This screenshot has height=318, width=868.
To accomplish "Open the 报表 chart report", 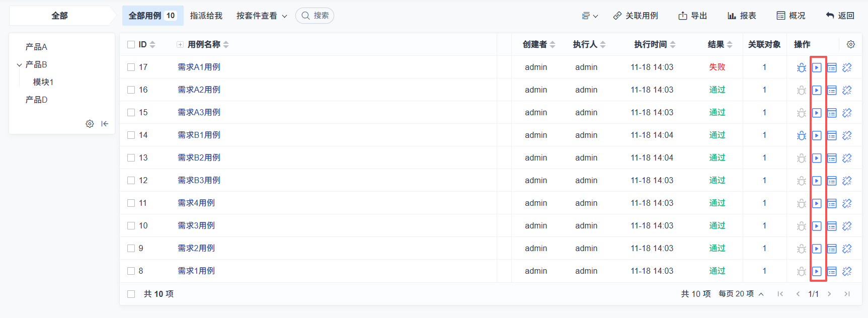I will pyautogui.click(x=742, y=16).
